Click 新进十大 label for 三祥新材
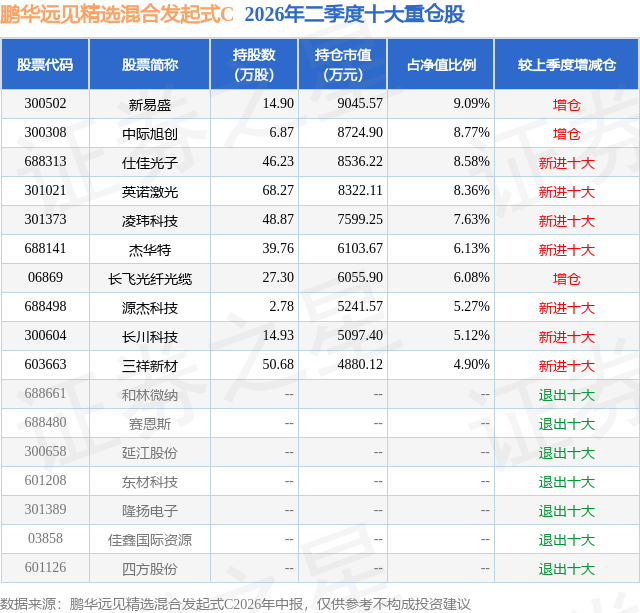Image resolution: width=640 pixels, height=613 pixels. point(567,366)
